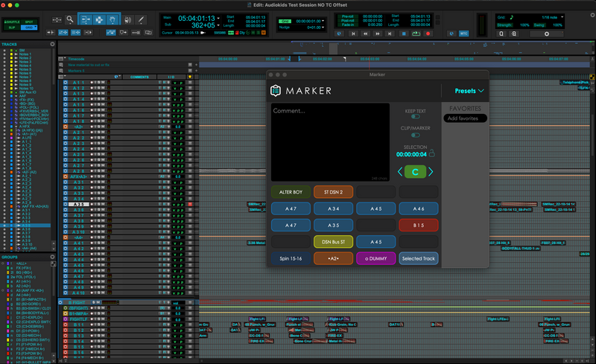Open the Main counter format dropdown

pyautogui.click(x=218, y=19)
